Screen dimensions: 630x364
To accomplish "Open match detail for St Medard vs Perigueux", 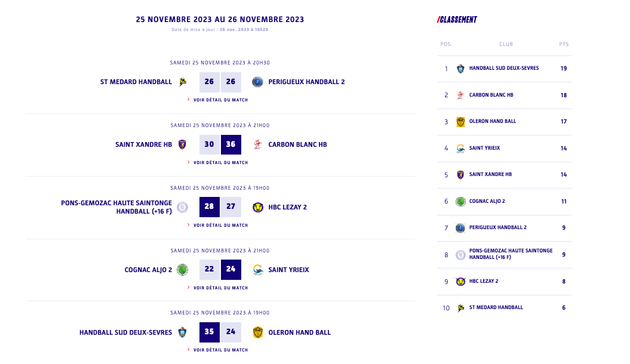I will [x=220, y=100].
